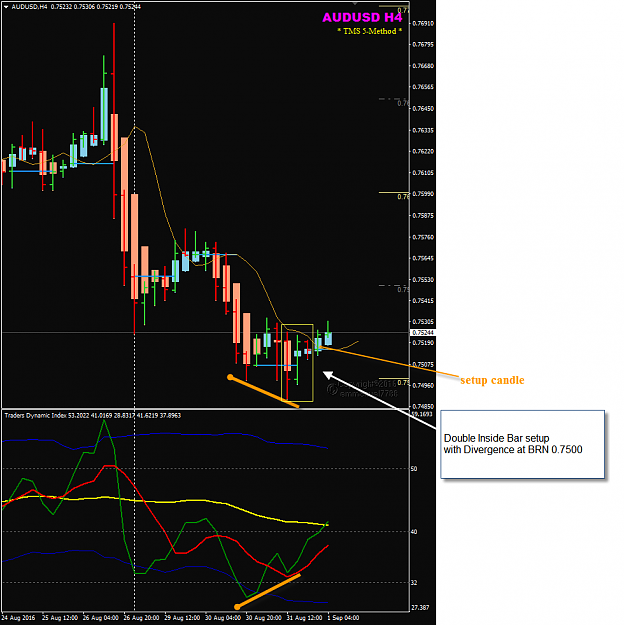Click the 0.76795 price axis label

(423, 45)
